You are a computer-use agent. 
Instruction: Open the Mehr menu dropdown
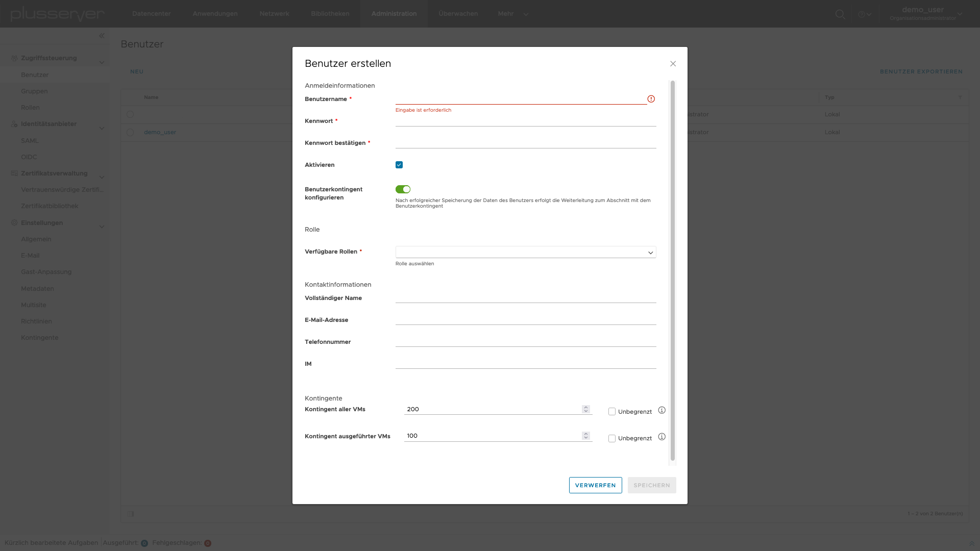click(513, 14)
